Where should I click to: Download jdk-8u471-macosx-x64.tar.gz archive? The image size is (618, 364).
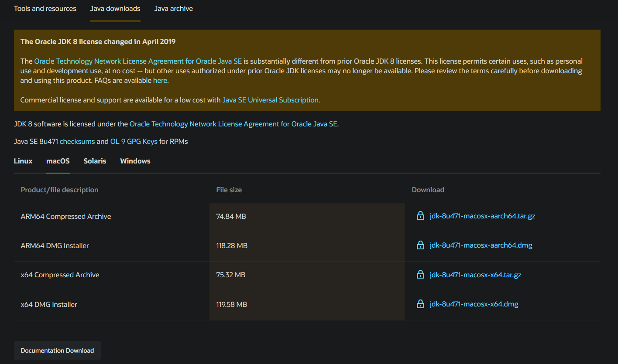(475, 275)
